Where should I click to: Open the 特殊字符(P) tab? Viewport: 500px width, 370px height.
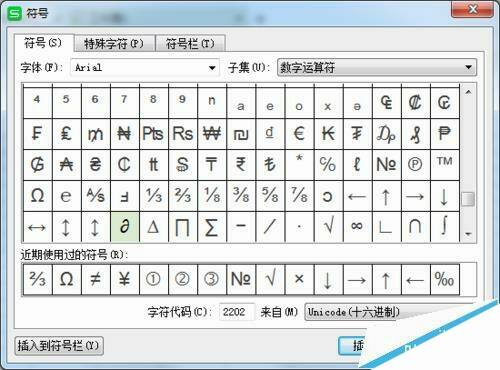point(114,44)
